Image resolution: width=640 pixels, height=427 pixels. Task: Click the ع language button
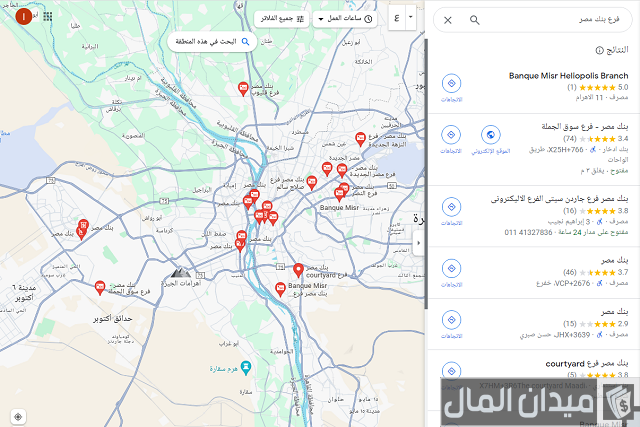click(x=397, y=18)
